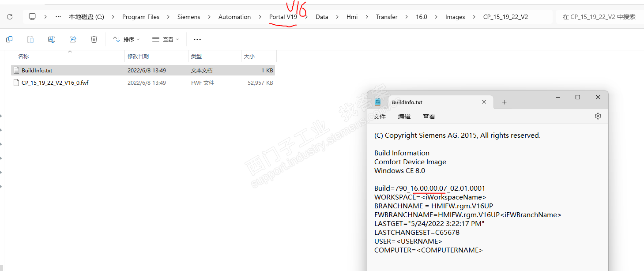The height and width of the screenshot is (271, 644).
Task: Open Notepad 编辑 menu
Action: tap(404, 117)
